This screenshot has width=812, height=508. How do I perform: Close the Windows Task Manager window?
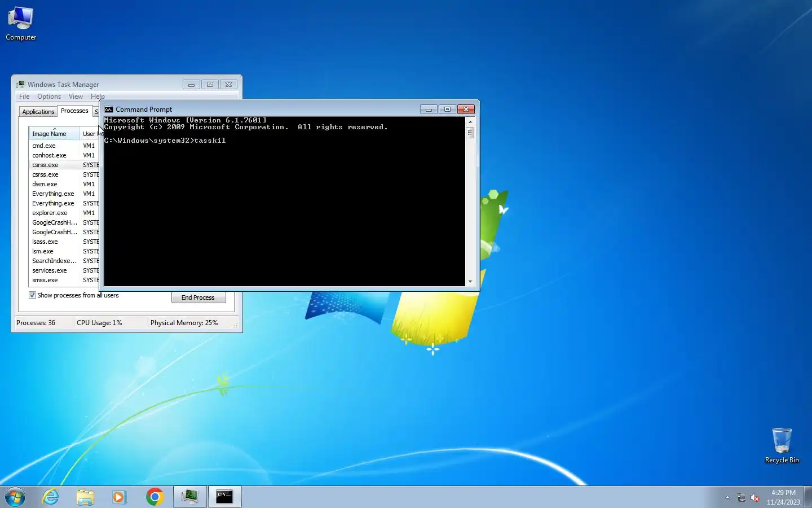228,84
